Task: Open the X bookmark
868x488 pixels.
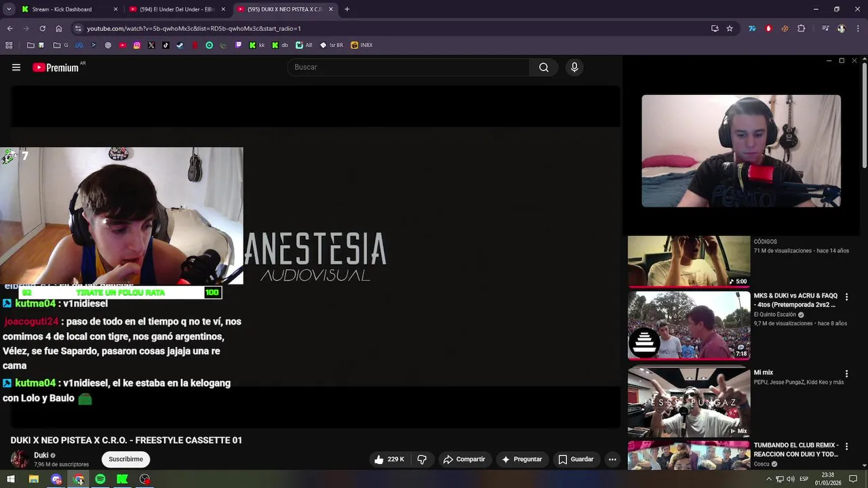Action: coord(151,45)
